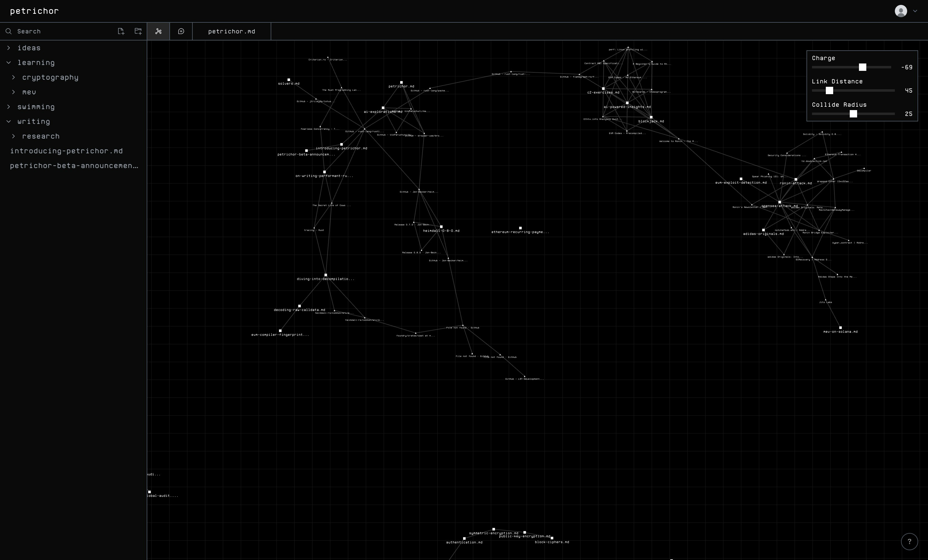Click the user avatar icon
Viewport: 928px width, 560px height.
click(900, 11)
